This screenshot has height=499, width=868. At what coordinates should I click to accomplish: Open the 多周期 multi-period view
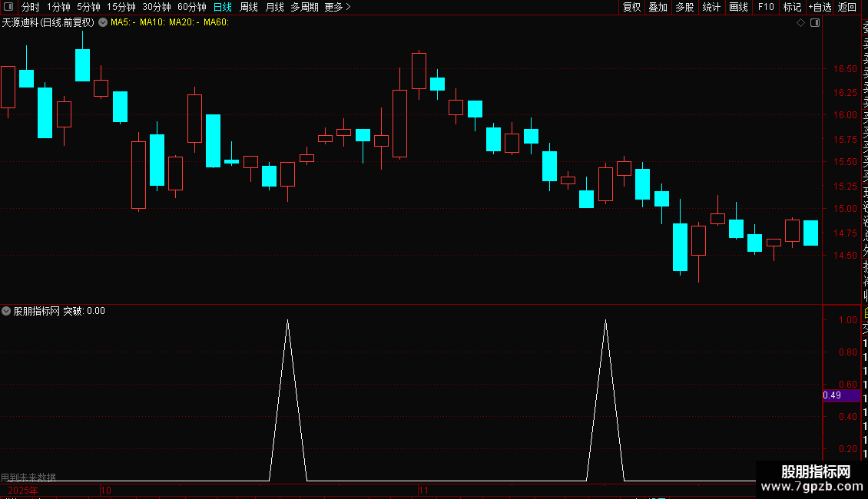tap(304, 7)
